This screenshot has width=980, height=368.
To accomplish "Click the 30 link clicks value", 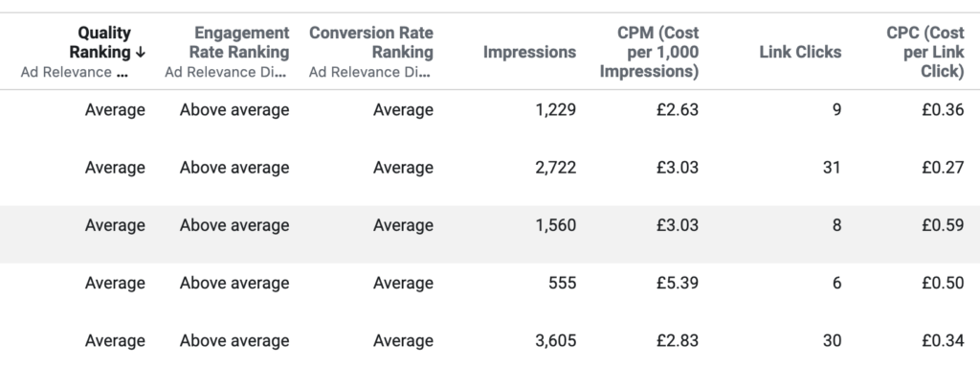I will 832,341.
